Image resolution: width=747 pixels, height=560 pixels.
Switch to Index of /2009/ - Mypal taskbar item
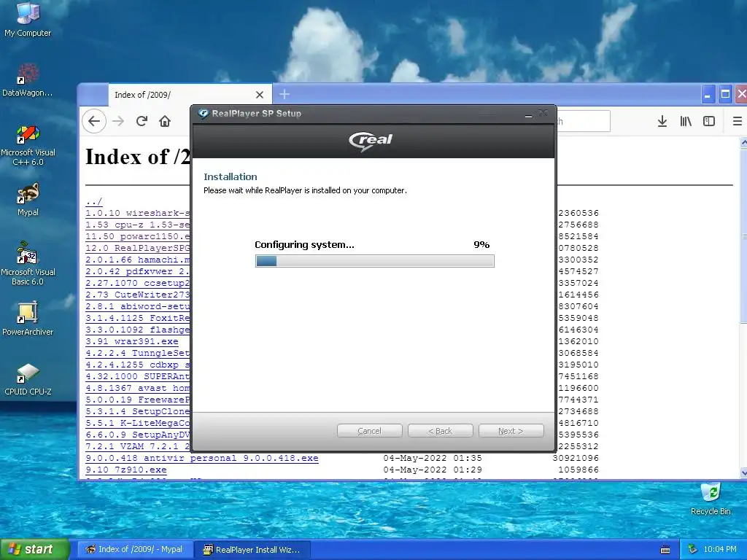[x=135, y=550]
